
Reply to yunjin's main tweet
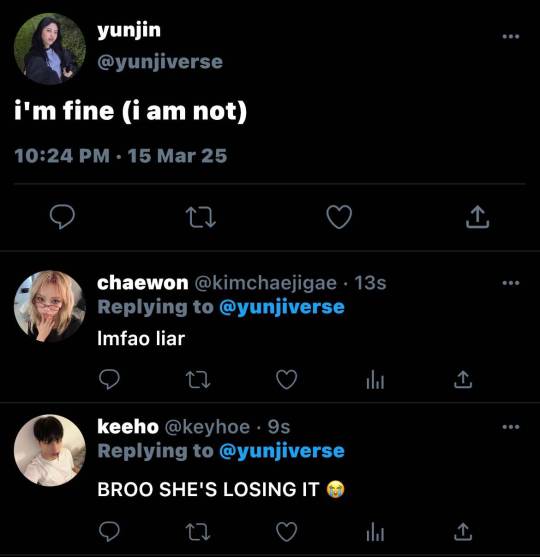62,216
